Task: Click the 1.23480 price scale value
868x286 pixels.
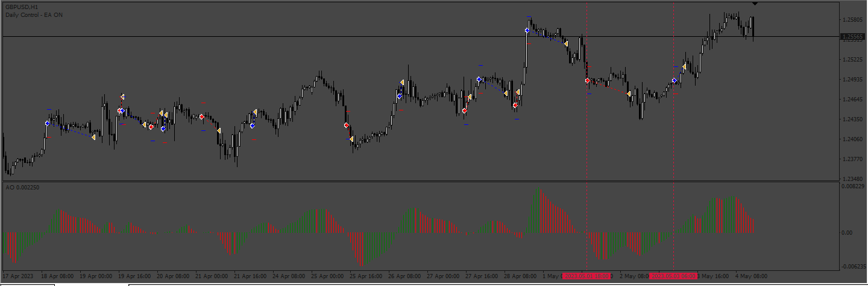Action: [852, 179]
